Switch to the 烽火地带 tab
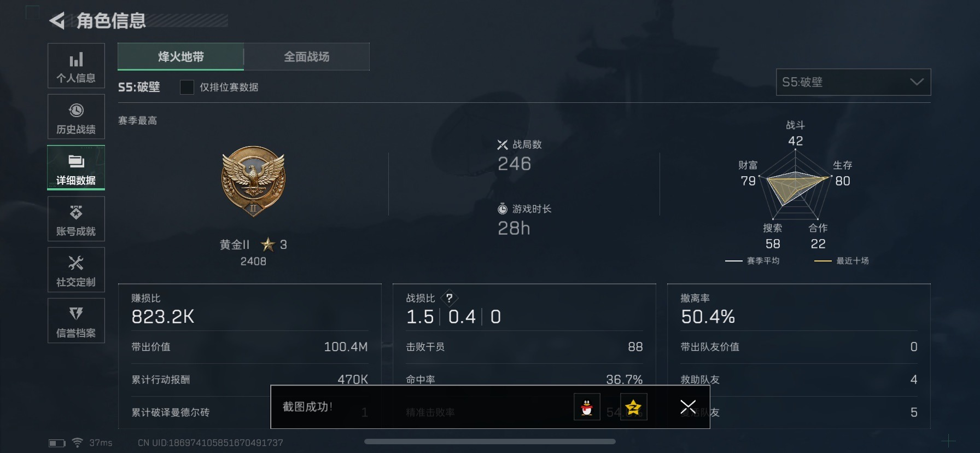Viewport: 980px width, 453px height. coord(180,57)
